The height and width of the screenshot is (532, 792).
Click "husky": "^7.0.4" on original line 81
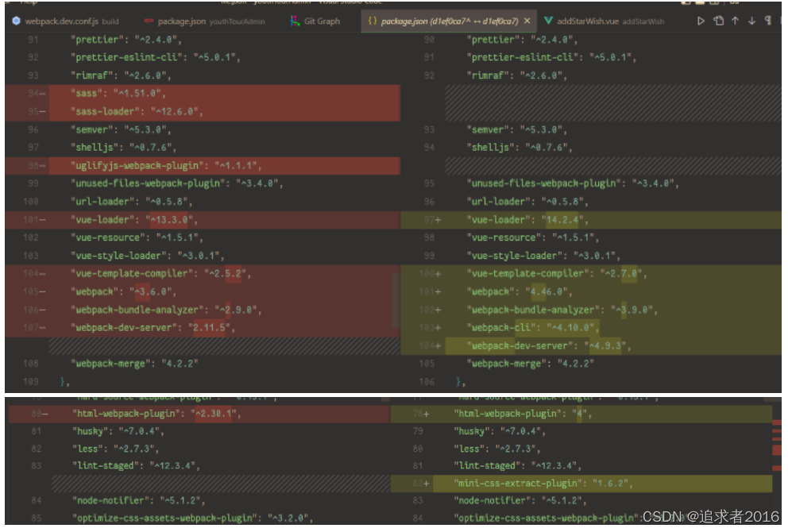118,432
